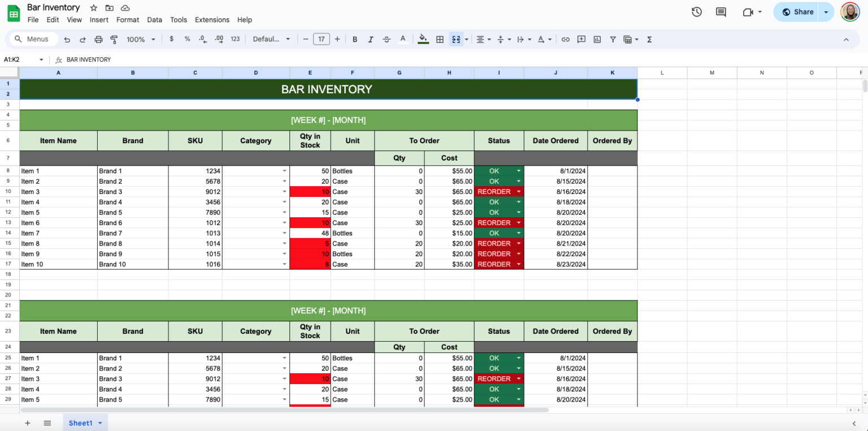Click the Menus search button

point(33,39)
